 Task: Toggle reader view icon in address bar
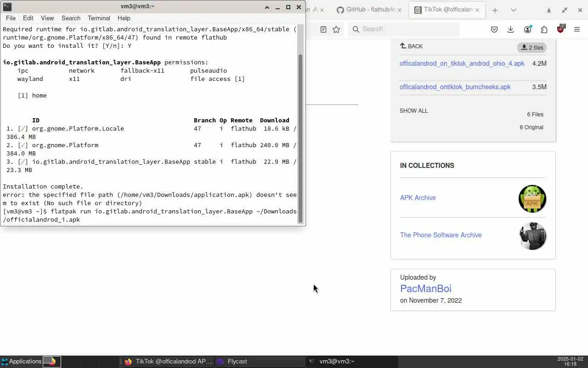(x=323, y=29)
